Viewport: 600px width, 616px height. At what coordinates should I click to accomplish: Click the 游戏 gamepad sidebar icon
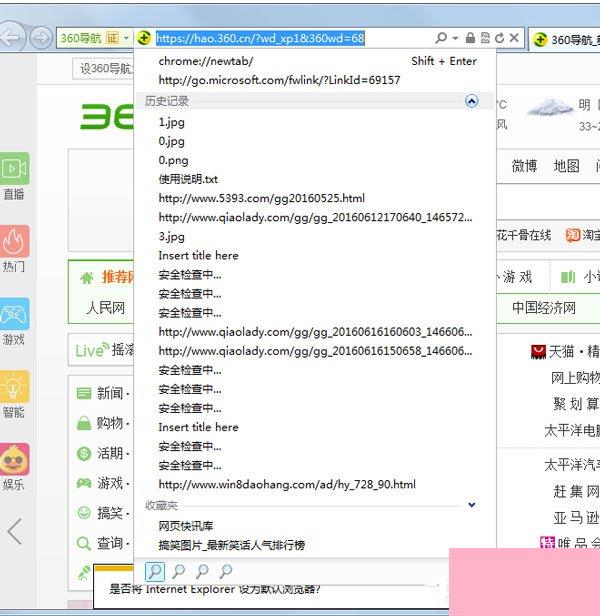tap(14, 314)
